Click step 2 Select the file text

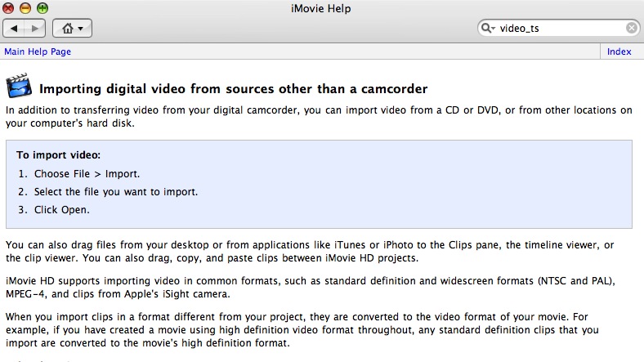[x=116, y=192]
